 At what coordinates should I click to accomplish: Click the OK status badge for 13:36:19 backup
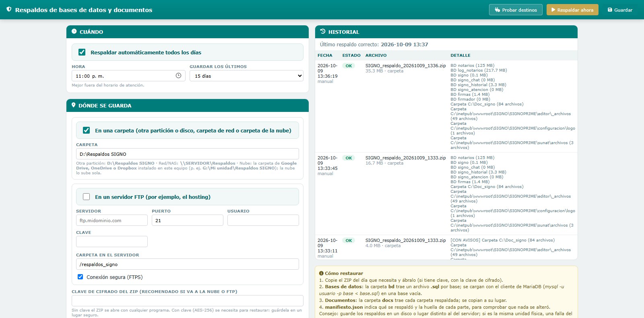coord(349,66)
